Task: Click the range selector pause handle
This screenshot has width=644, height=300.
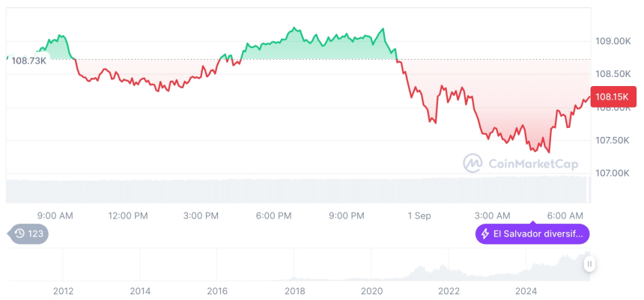Action: [x=589, y=264]
